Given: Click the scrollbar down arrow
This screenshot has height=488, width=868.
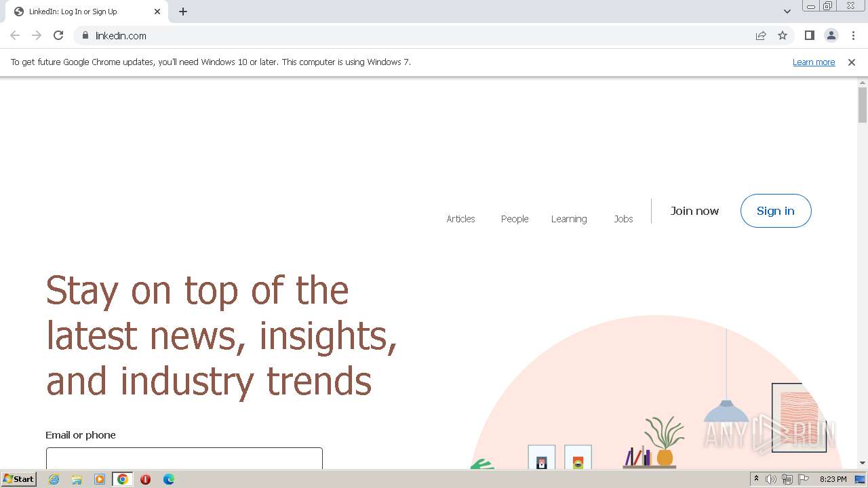Looking at the screenshot, I should [863, 463].
